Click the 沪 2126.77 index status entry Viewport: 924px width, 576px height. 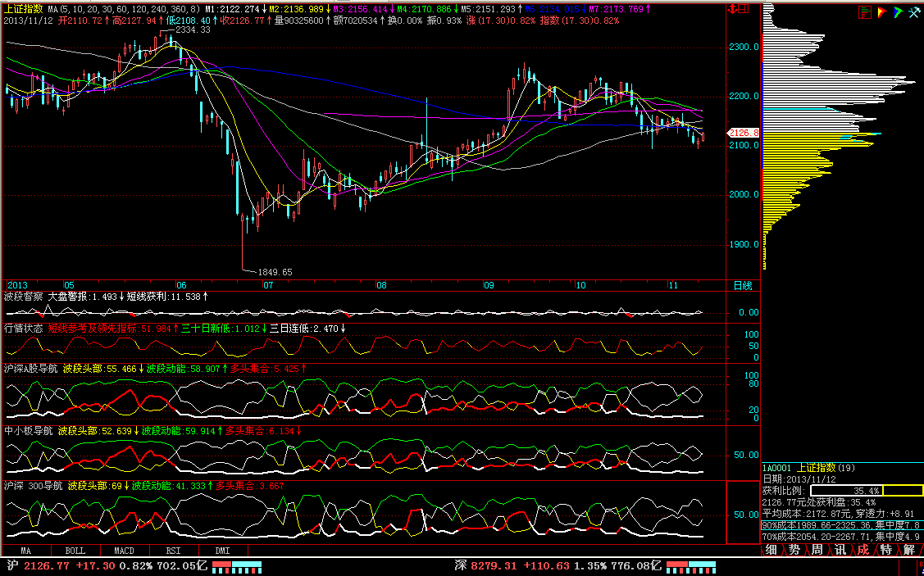106,566
